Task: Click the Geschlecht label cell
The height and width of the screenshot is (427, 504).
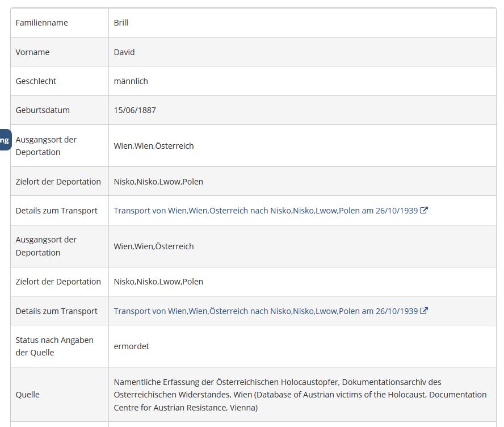Action: tap(36, 81)
